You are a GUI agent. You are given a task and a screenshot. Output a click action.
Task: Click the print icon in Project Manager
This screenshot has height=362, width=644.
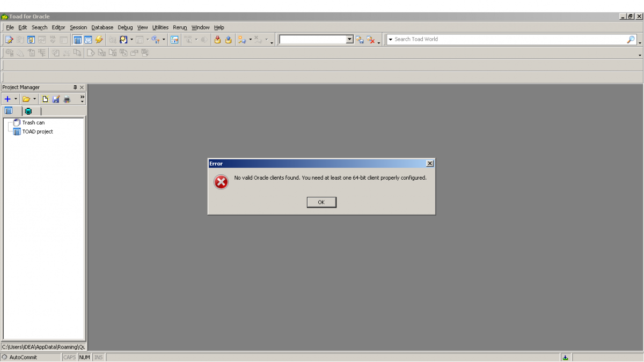pyautogui.click(x=67, y=99)
